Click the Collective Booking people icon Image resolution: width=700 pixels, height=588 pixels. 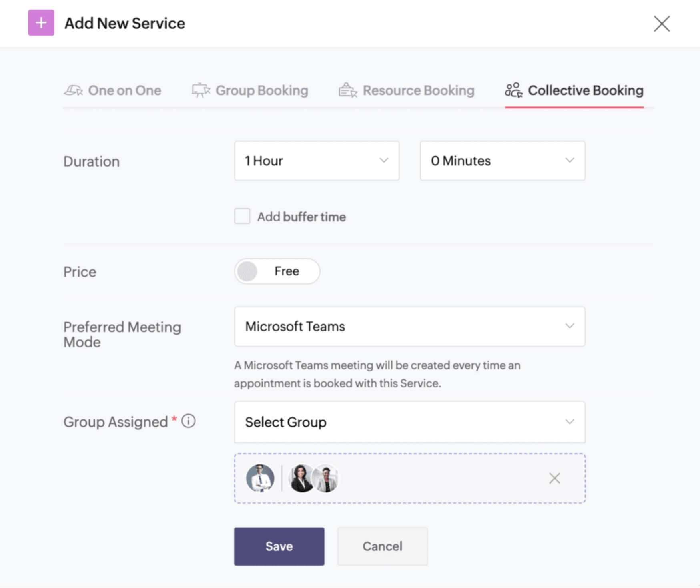513,90
